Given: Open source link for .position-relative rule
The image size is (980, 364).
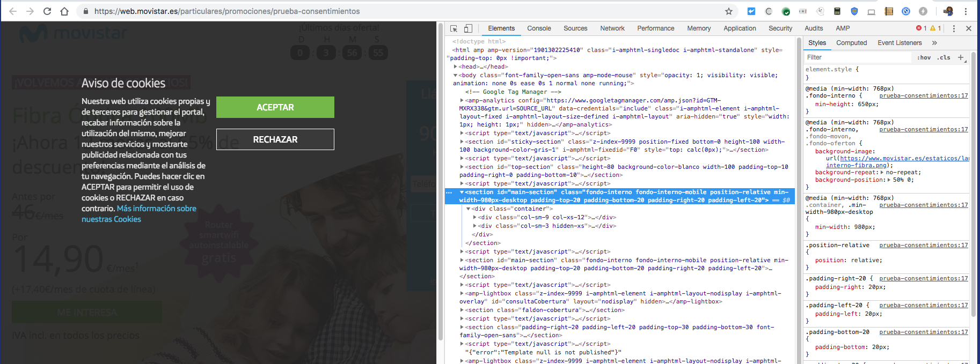Looking at the screenshot, I should pyautogui.click(x=924, y=246).
